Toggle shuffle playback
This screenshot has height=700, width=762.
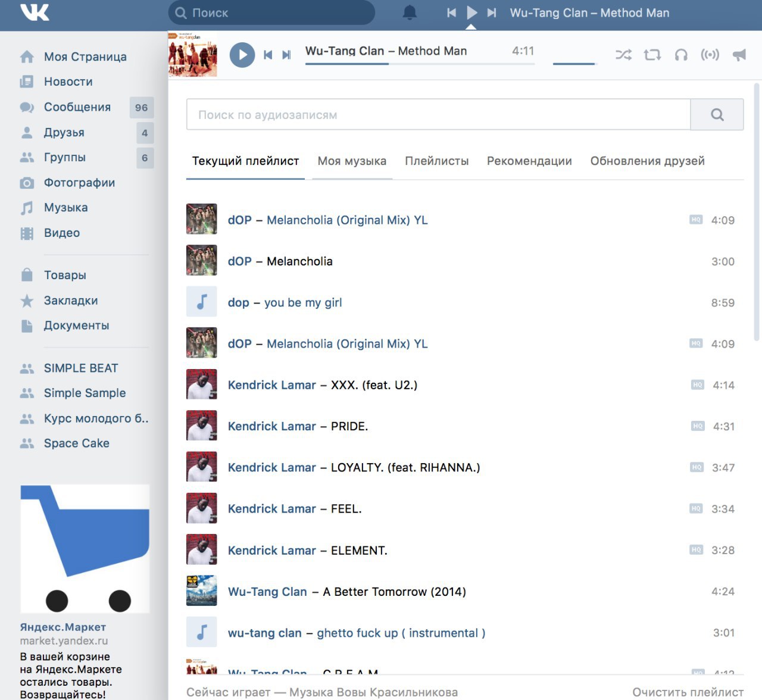point(623,55)
